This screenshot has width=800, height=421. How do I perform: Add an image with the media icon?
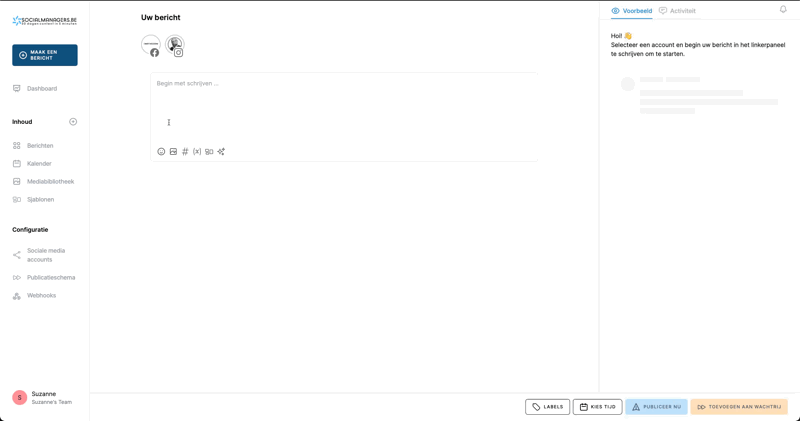(x=173, y=152)
